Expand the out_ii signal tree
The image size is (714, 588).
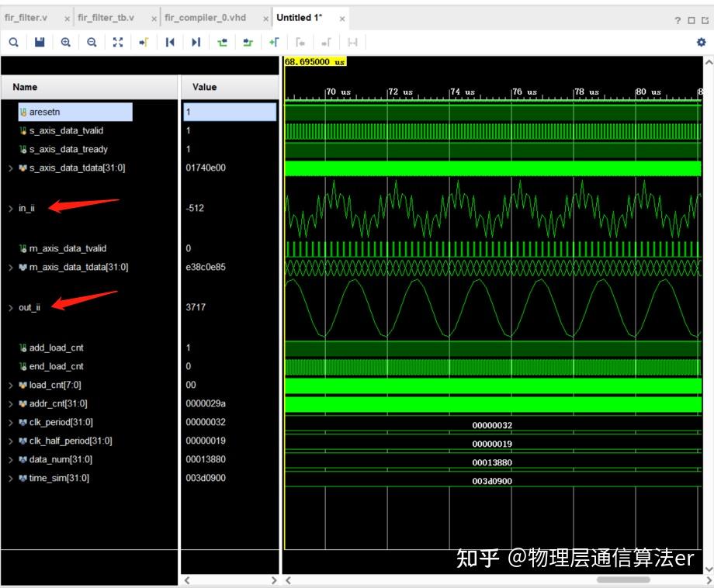click(9, 307)
